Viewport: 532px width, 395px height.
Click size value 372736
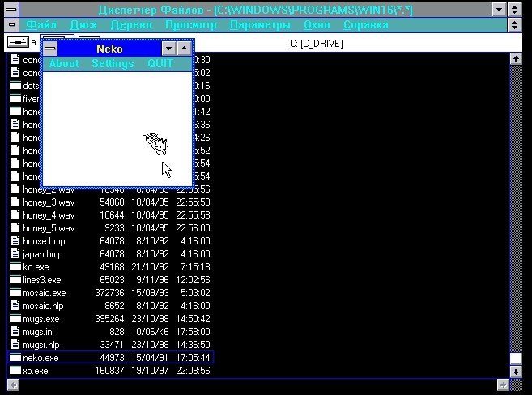pyautogui.click(x=109, y=292)
